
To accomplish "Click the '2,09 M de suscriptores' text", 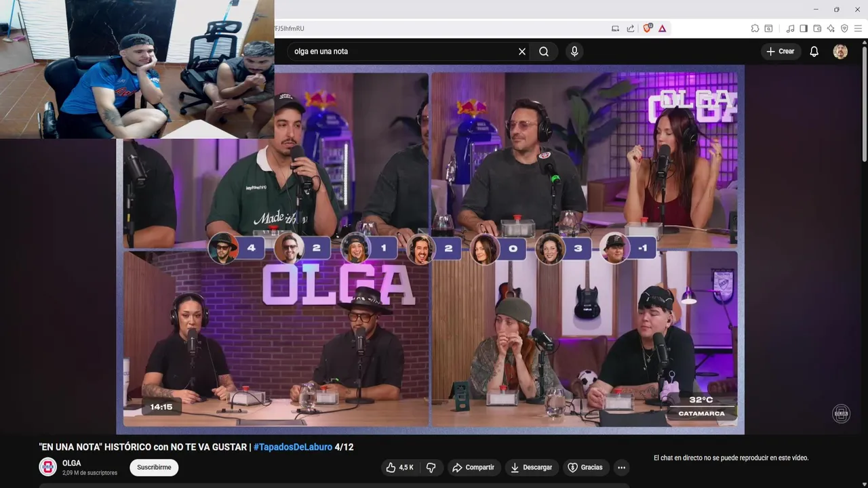I will [90, 473].
